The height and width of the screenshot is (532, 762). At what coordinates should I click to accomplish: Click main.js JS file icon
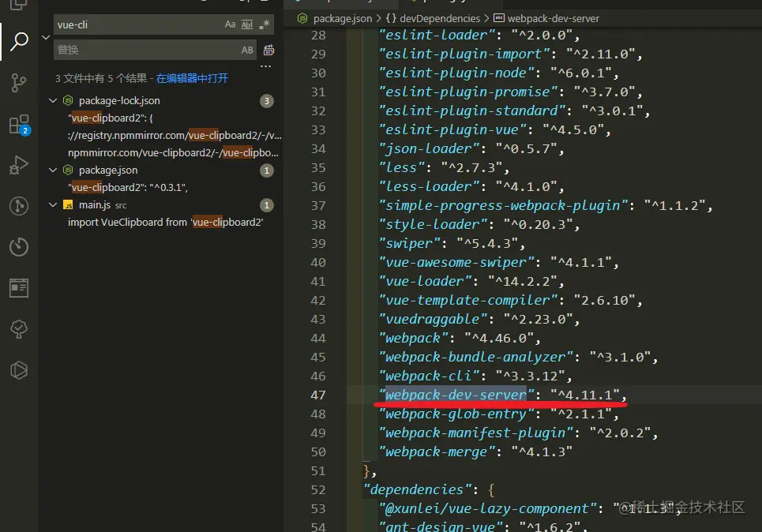coord(68,205)
